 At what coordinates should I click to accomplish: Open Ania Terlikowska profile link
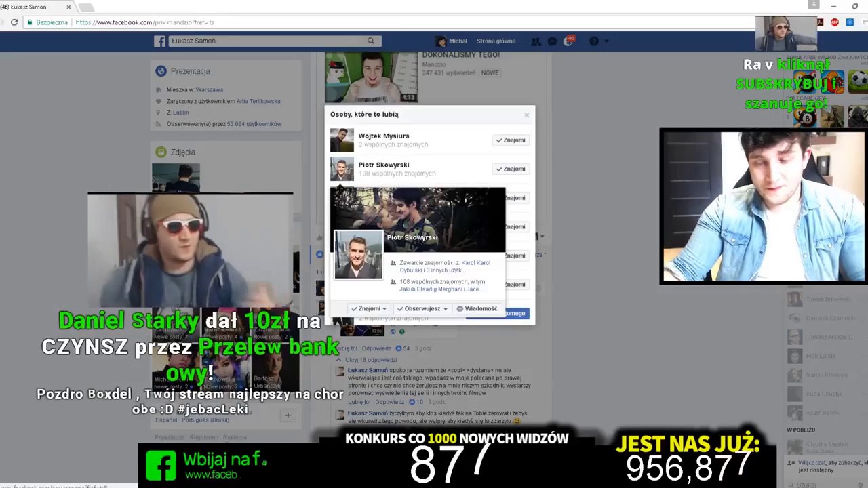[x=258, y=101]
